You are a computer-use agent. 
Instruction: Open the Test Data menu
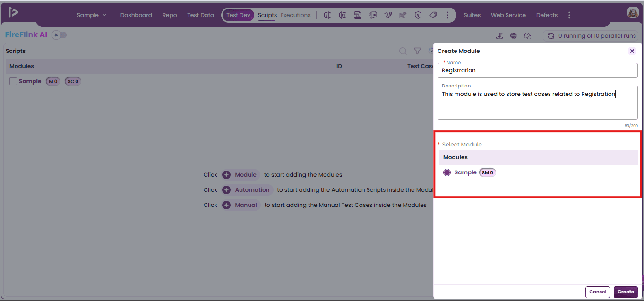coord(200,15)
